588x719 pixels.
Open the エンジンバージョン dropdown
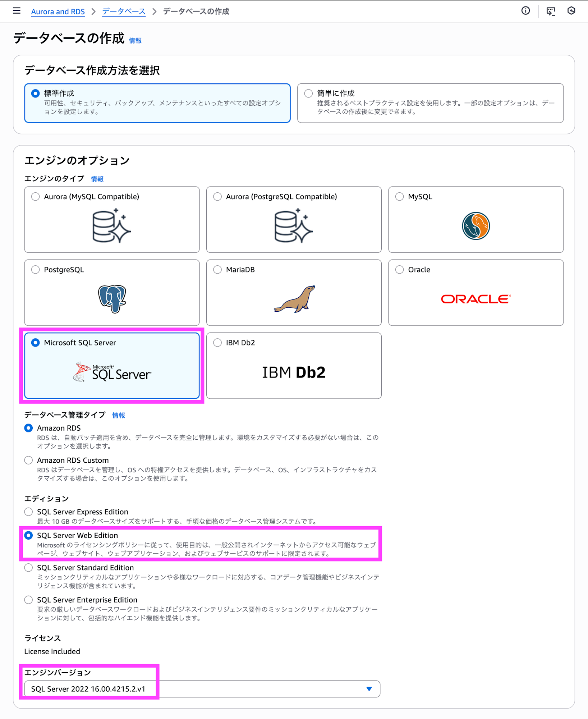click(x=202, y=689)
